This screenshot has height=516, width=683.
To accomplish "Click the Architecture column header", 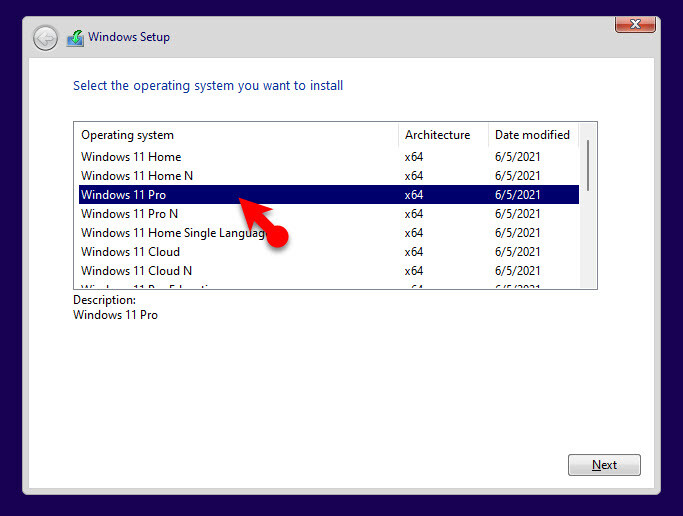I will (443, 135).
